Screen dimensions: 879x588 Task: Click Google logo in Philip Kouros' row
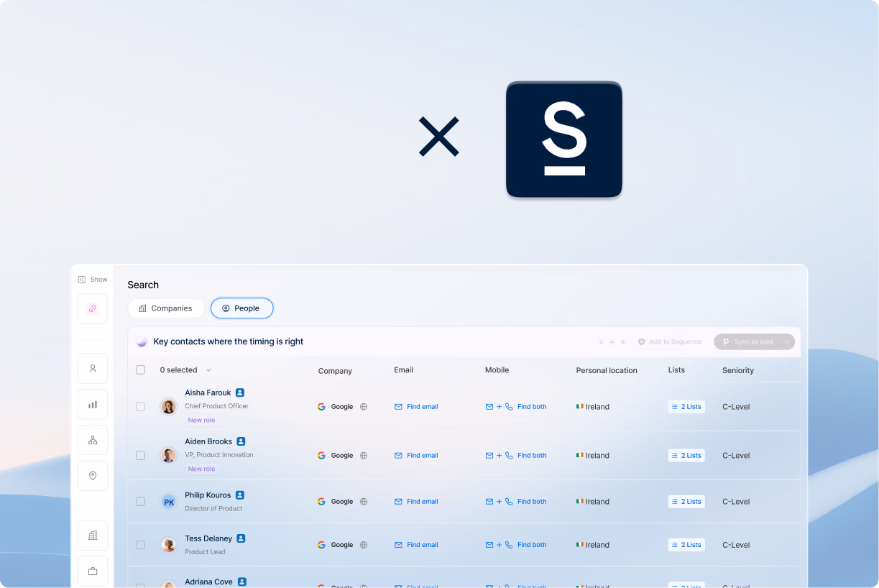[x=321, y=502]
